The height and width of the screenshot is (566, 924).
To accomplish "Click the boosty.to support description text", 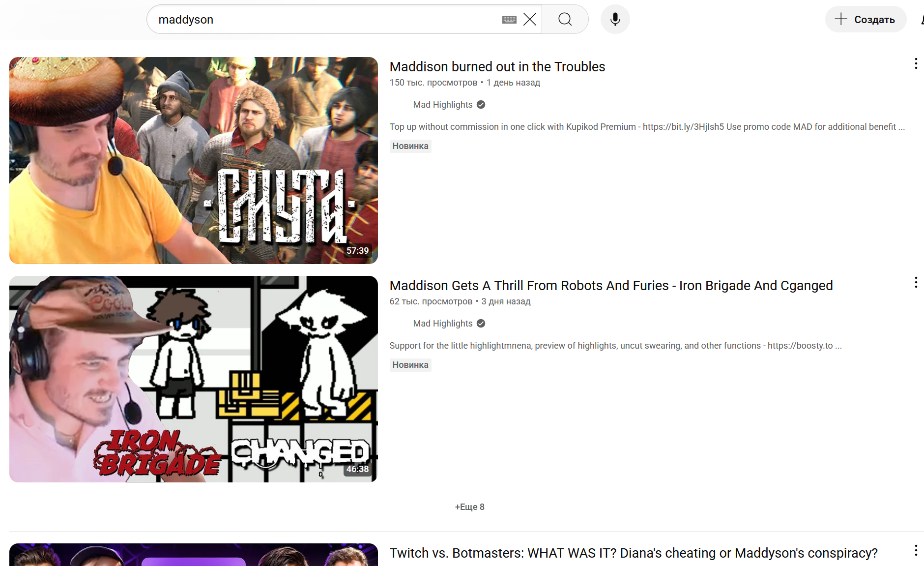I will 616,346.
